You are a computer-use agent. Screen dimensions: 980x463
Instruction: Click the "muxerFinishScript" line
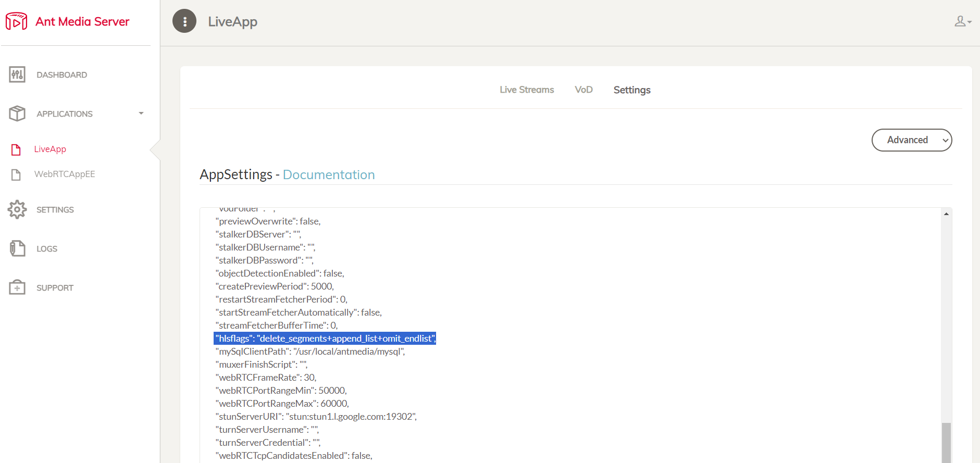coord(262,365)
